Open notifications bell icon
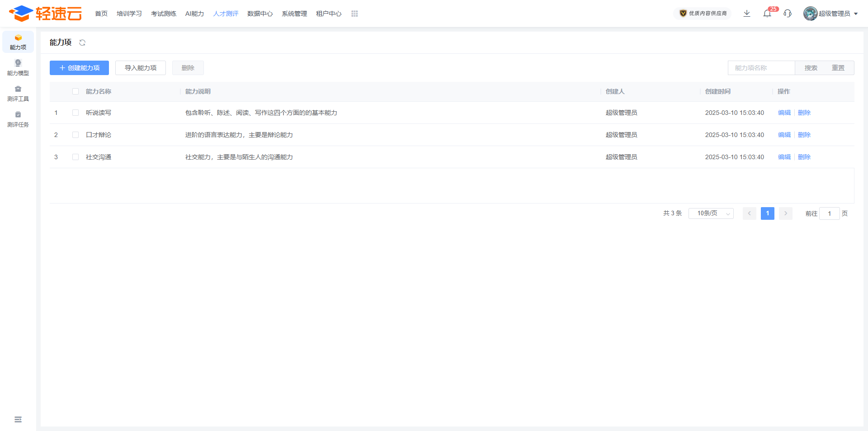This screenshot has width=868, height=431. 767,14
